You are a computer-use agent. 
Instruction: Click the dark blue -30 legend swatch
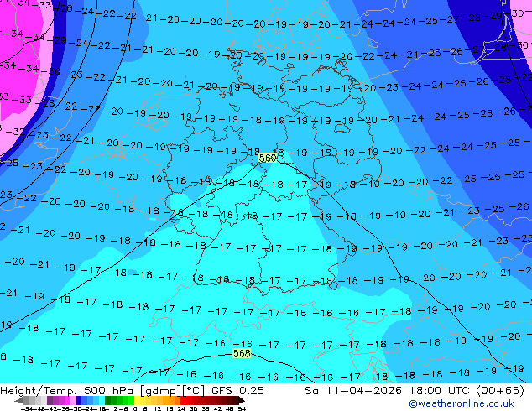[79, 401]
